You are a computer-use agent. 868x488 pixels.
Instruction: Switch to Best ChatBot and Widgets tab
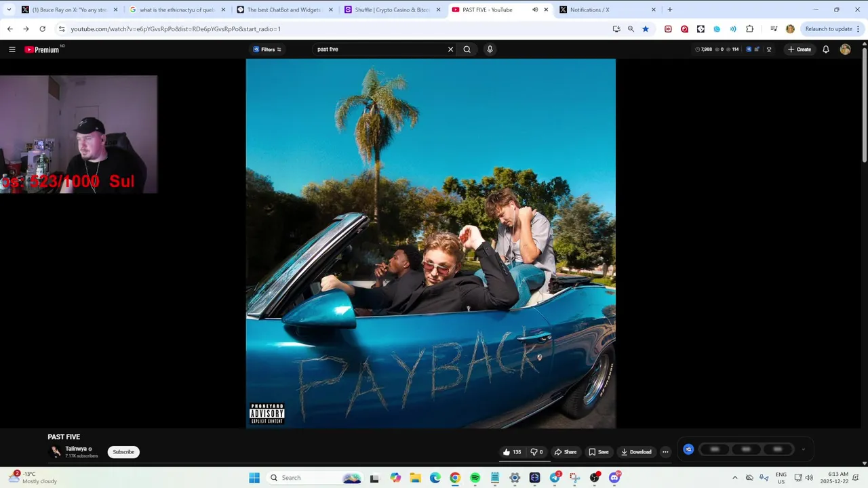pyautogui.click(x=285, y=9)
